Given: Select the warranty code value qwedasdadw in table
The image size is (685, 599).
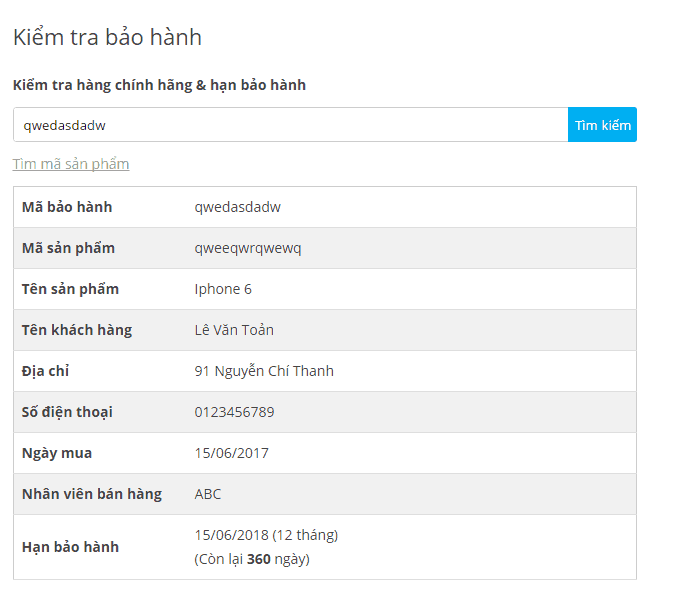Looking at the screenshot, I should 238,207.
